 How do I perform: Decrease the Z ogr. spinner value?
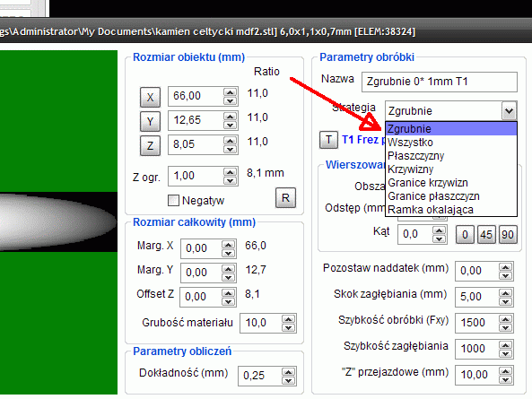pyautogui.click(x=230, y=180)
